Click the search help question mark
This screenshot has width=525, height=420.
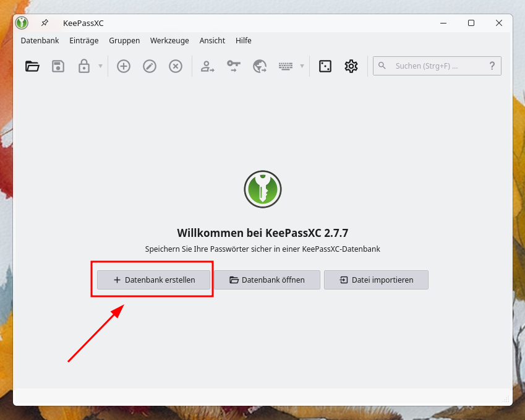pyautogui.click(x=492, y=66)
